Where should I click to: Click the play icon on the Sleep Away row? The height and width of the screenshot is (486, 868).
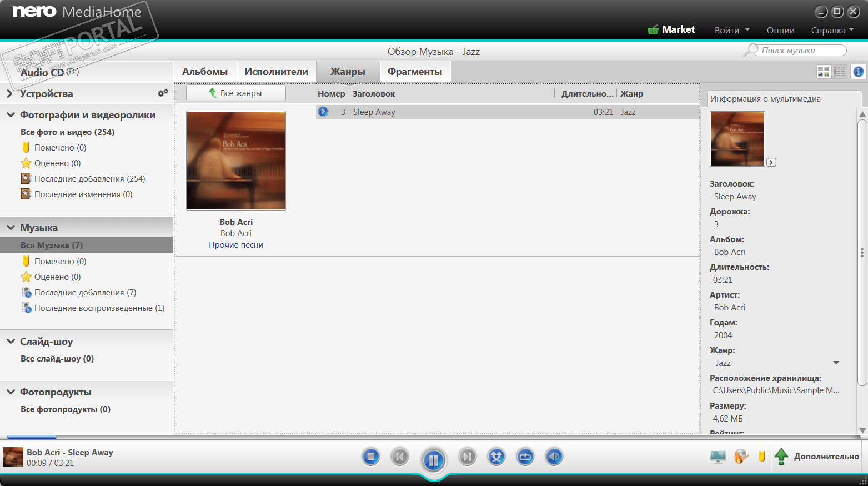point(323,112)
